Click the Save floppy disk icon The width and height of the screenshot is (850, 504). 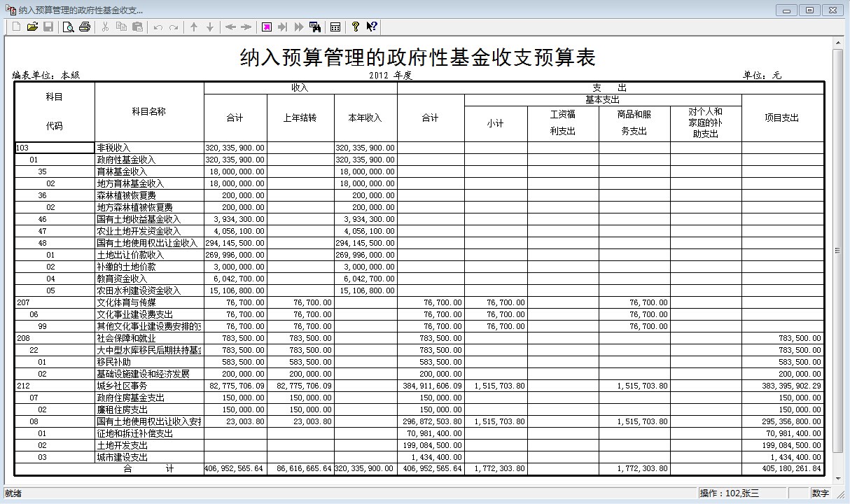[48, 27]
